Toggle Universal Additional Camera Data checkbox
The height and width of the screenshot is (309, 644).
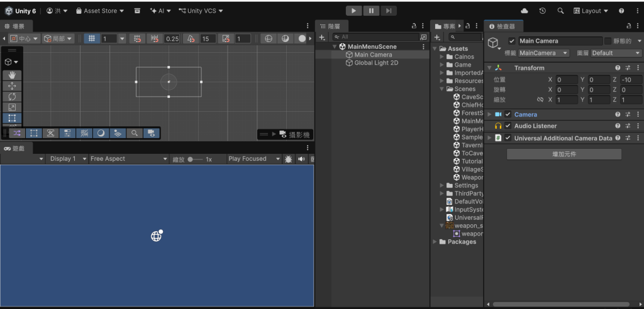click(508, 138)
